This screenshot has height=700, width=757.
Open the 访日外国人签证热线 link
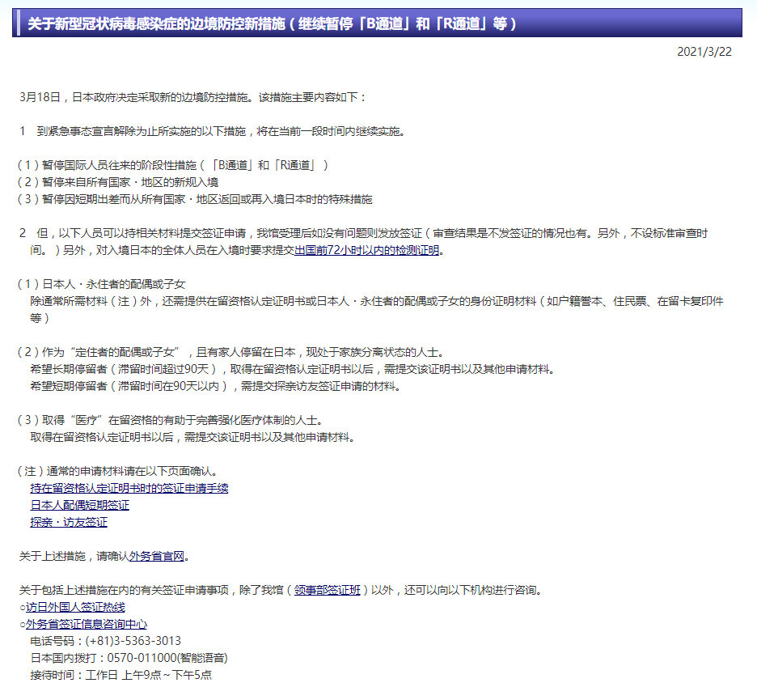[x=75, y=607]
